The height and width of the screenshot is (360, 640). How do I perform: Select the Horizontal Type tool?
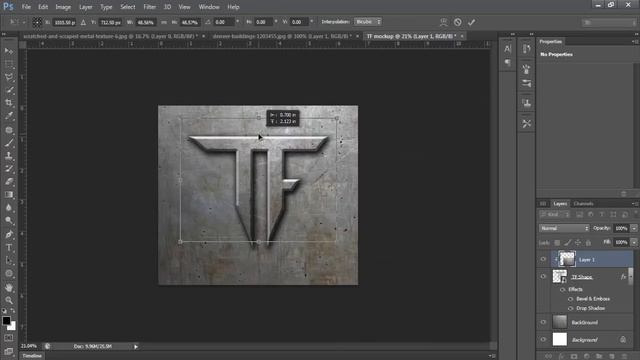pos(9,247)
